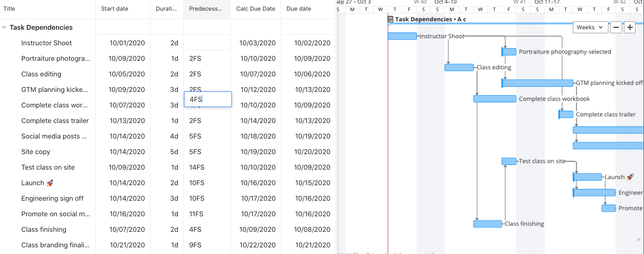Click the Oct 4–10 week header
Image resolution: width=644 pixels, height=254 pixels.
(445, 2)
